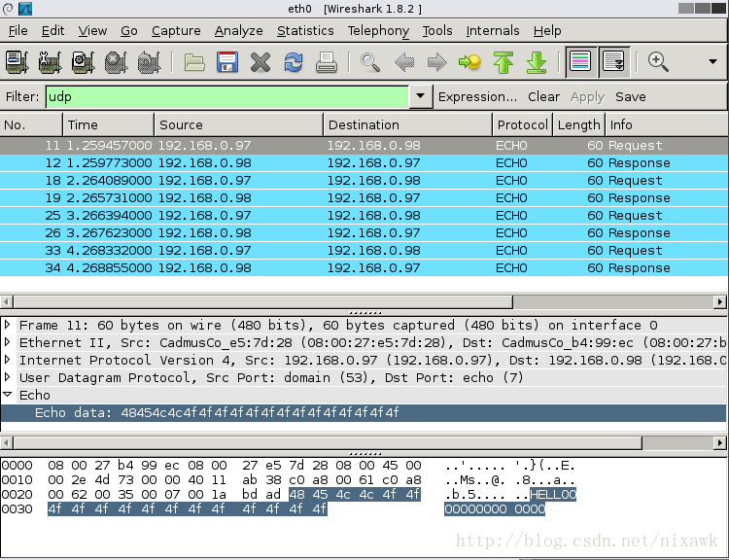Open the capture interfaces list icon
729x560 pixels.
click(17, 62)
